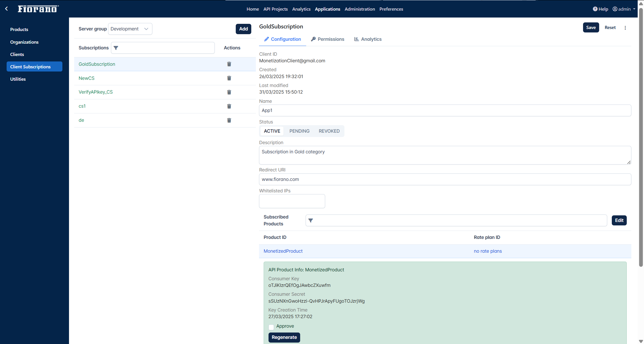644x344 pixels.
Task: Tick the Approve checkbox
Action: click(x=271, y=327)
